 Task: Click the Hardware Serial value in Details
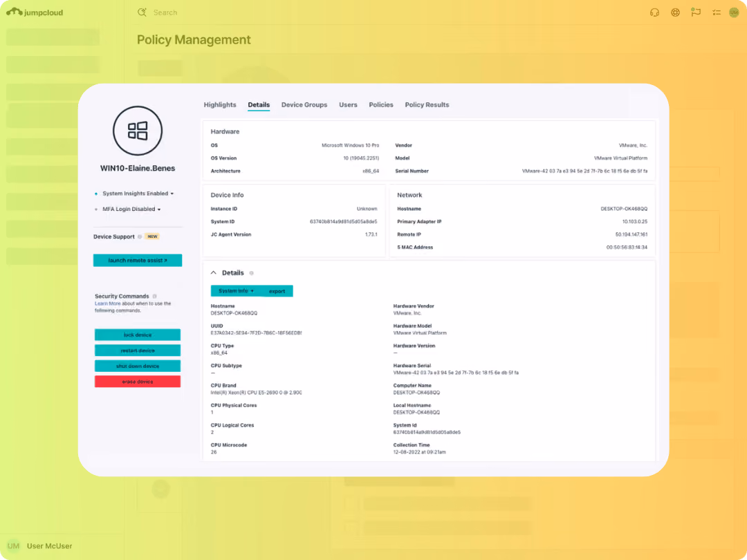(x=456, y=373)
